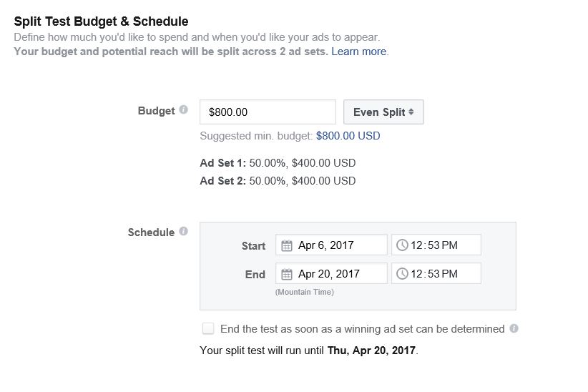This screenshot has width=588, height=392.
Task: Click the suggested $800.00 USD budget link
Action: (348, 136)
